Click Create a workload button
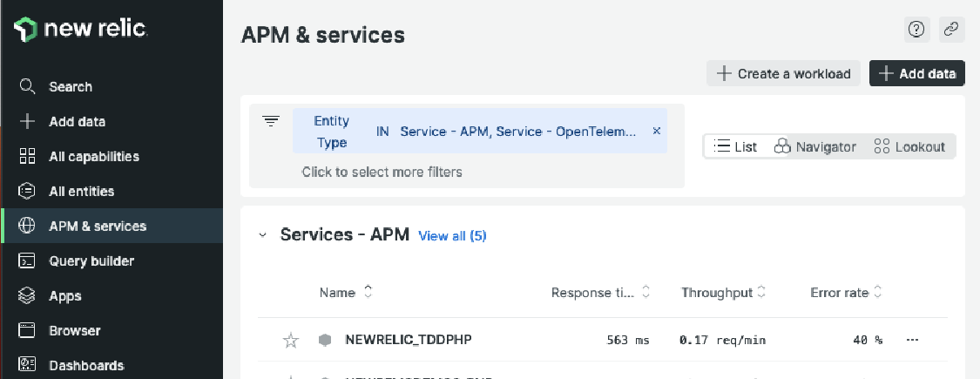This screenshot has height=379, width=980. [x=784, y=73]
